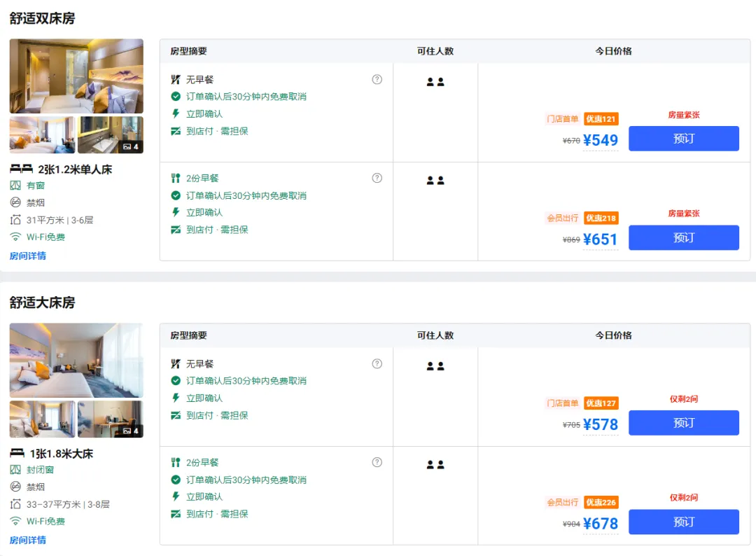Image resolution: width=756 pixels, height=556 pixels.
Task: Click 房量紧张 notice above ¥549 booking
Action: tap(683, 115)
